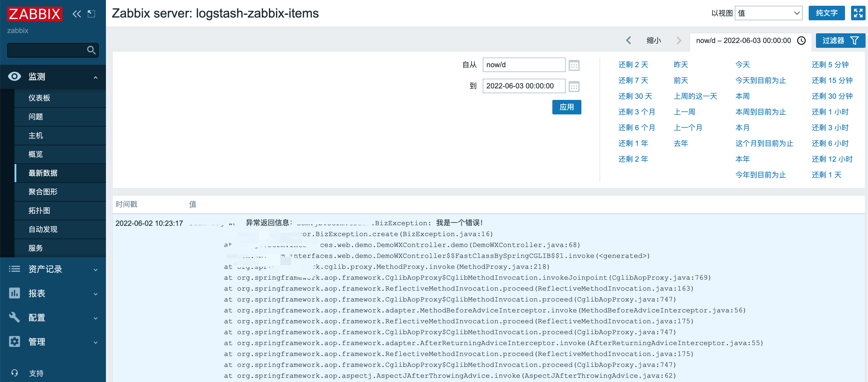868x382 pixels.
Task: Select 还剩 5 分钟 range
Action: [830, 65]
